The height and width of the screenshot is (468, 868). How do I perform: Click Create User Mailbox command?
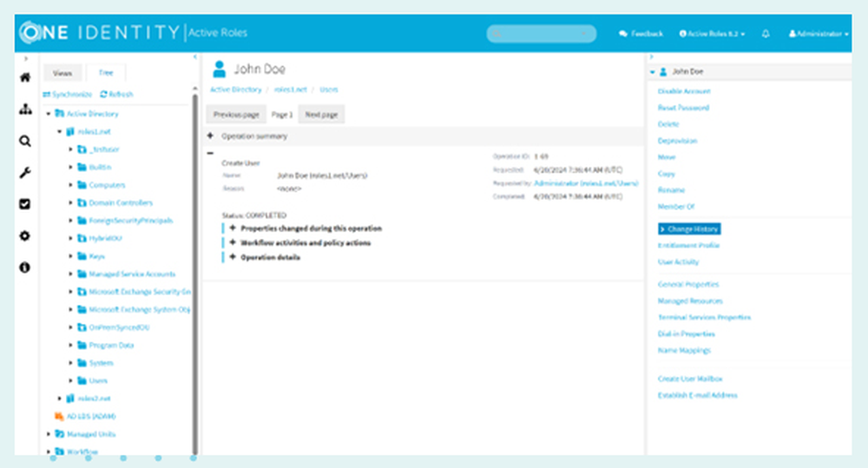[x=690, y=379]
